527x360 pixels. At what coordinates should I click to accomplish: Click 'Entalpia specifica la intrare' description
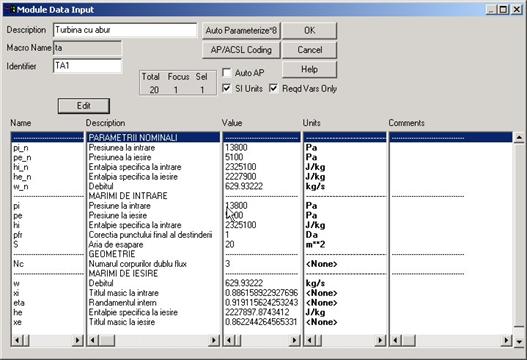(x=135, y=167)
